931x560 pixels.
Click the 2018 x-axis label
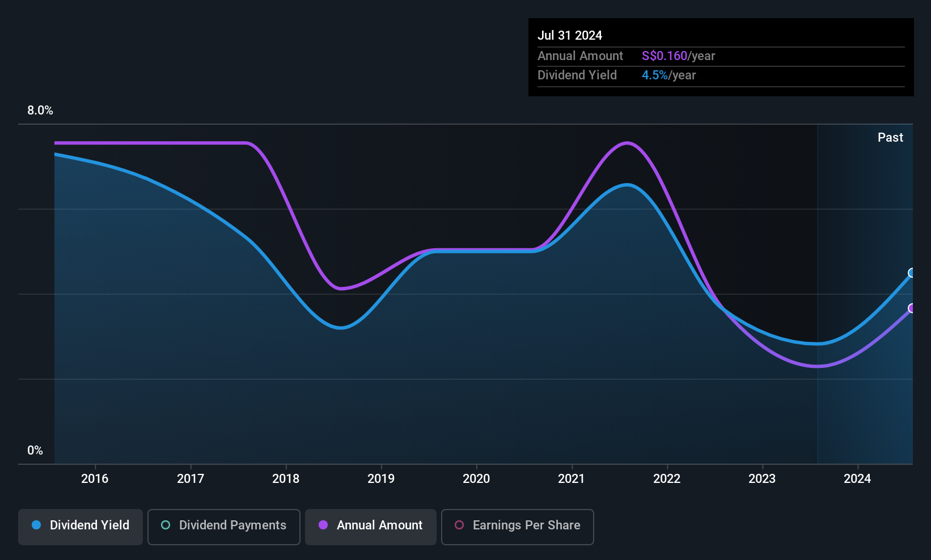[x=286, y=478]
